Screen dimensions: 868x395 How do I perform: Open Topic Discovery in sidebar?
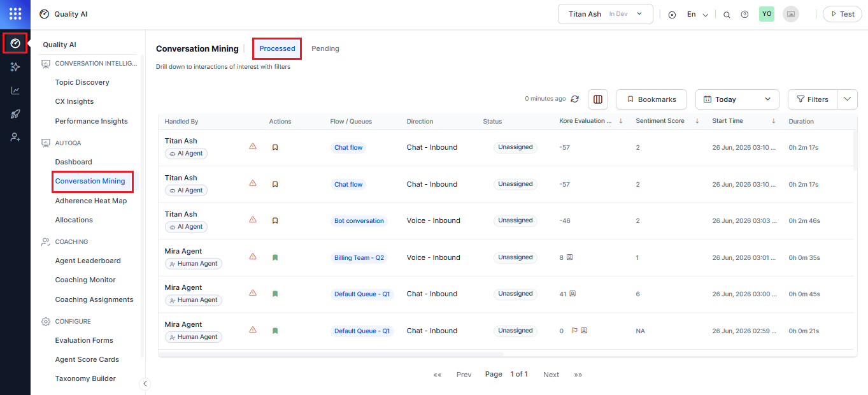pos(82,82)
